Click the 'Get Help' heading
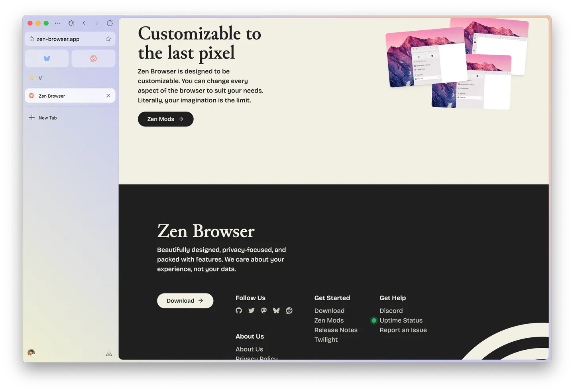Image resolution: width=574 pixels, height=392 pixels. pyautogui.click(x=393, y=298)
